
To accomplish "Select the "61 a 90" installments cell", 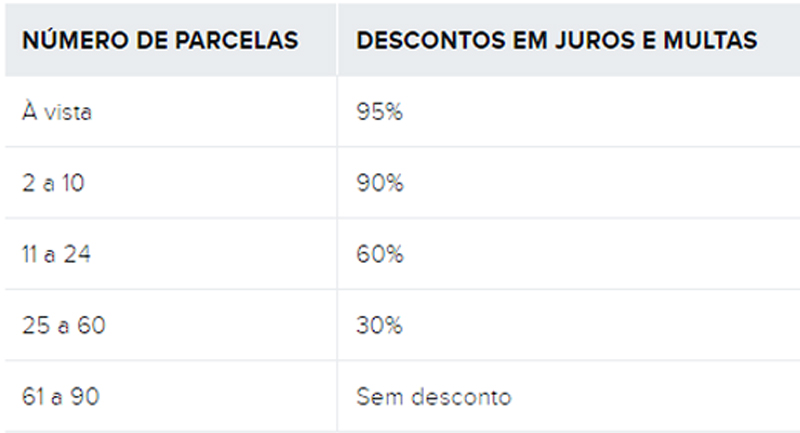I will click(60, 397).
